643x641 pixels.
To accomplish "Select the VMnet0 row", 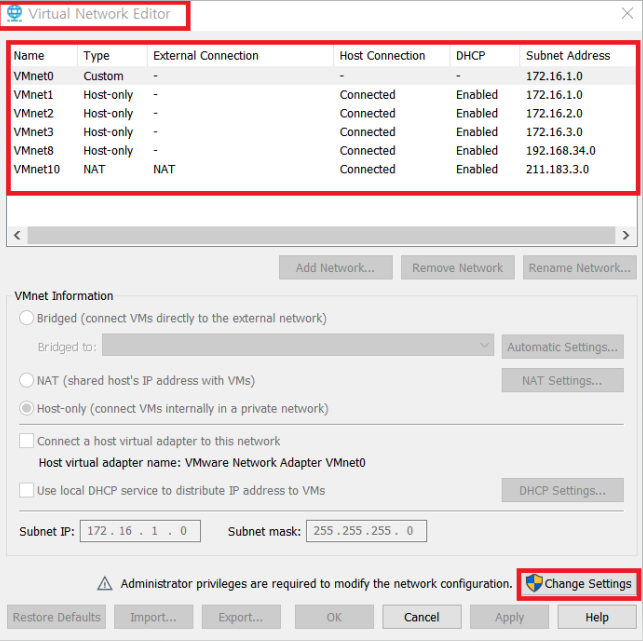I will click(323, 76).
